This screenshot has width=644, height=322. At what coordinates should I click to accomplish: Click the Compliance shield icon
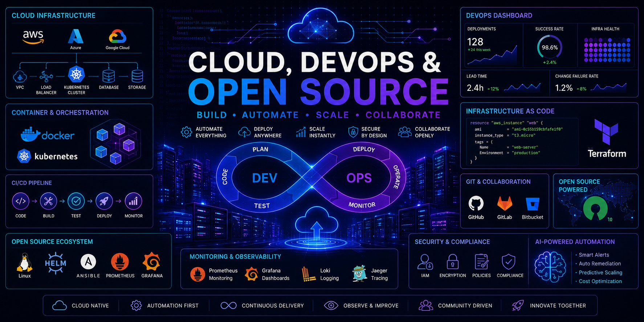click(x=509, y=262)
